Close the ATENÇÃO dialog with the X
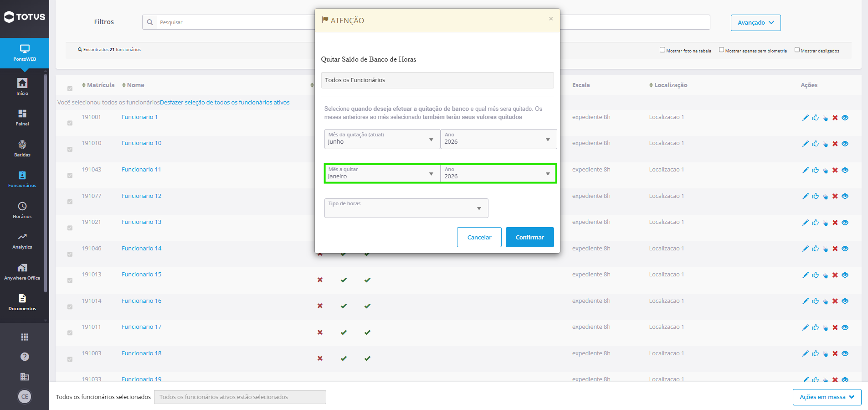This screenshot has height=410, width=868. click(x=551, y=19)
